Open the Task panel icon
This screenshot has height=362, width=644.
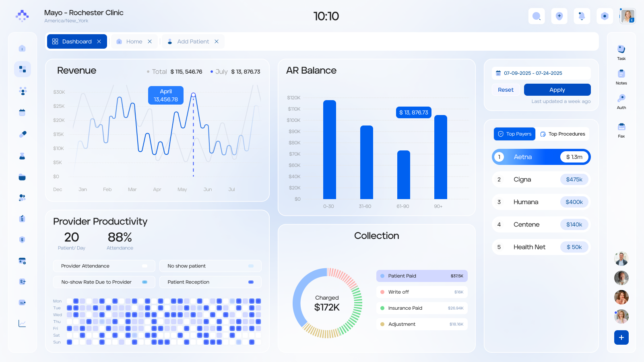(x=621, y=49)
